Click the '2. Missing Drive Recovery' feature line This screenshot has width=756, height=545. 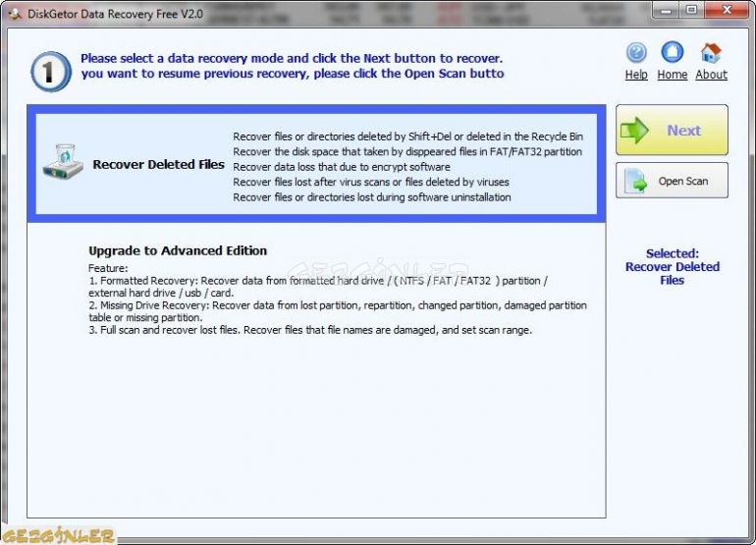(x=338, y=311)
